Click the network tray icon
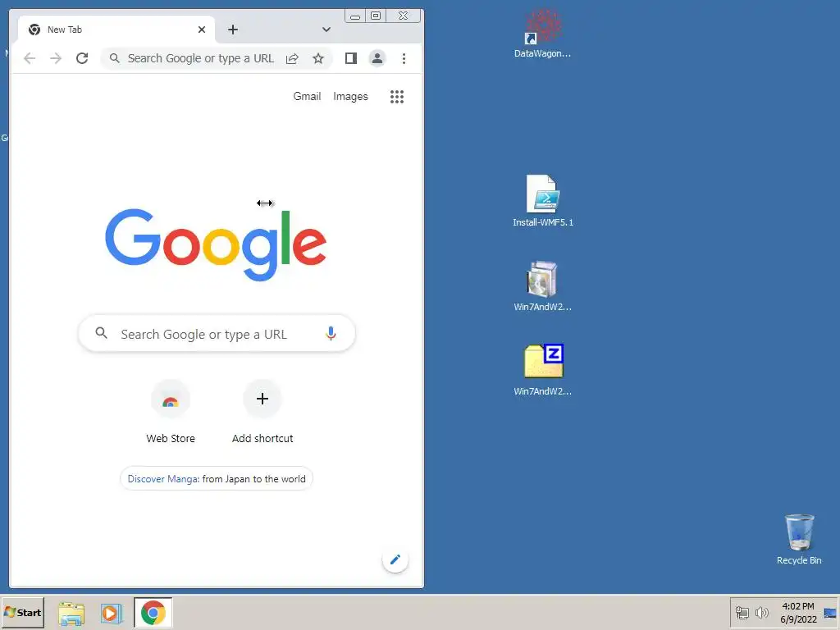This screenshot has width=840, height=630. (742, 612)
